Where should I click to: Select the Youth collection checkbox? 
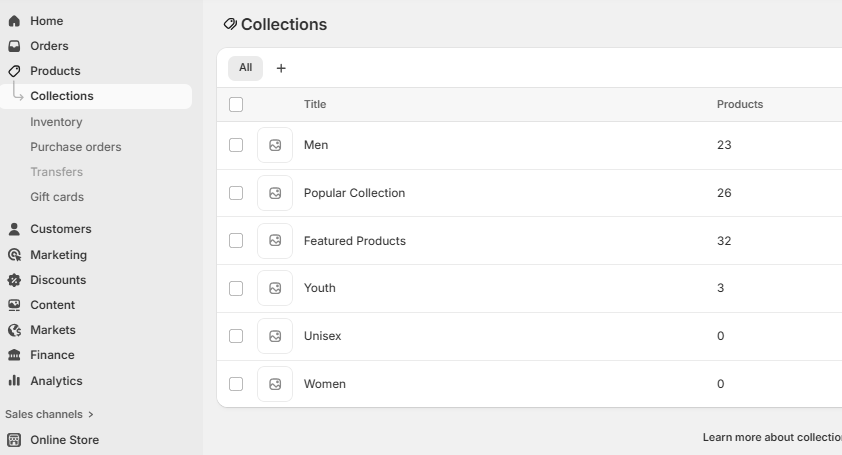(x=236, y=288)
